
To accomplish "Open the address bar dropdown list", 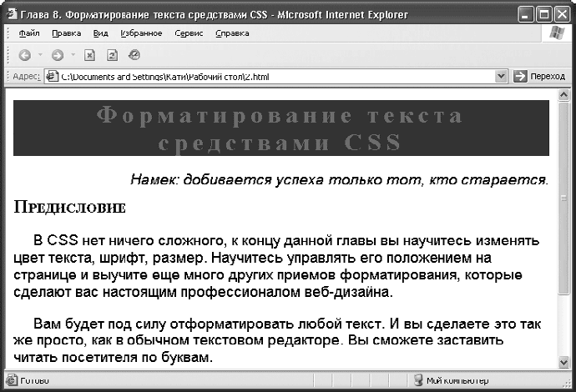I will click(x=501, y=76).
